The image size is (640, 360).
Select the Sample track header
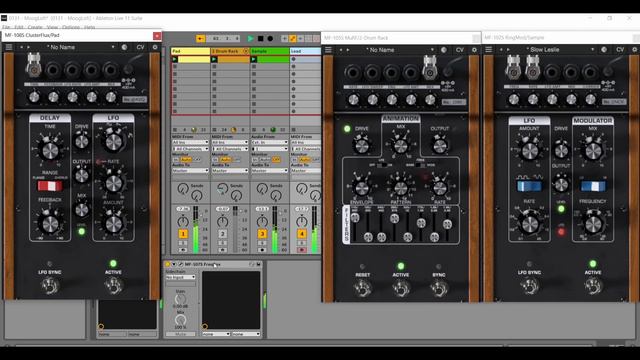click(269, 51)
